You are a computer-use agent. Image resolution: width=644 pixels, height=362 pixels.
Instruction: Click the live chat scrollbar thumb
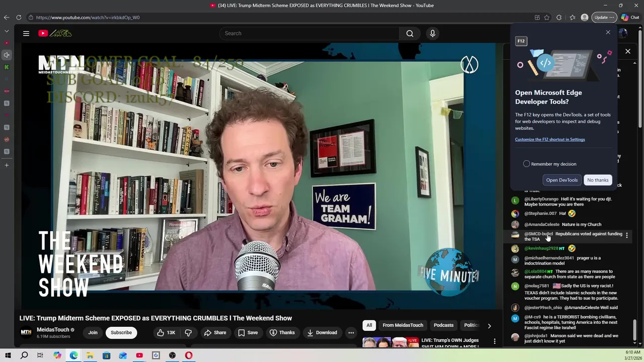(634, 330)
